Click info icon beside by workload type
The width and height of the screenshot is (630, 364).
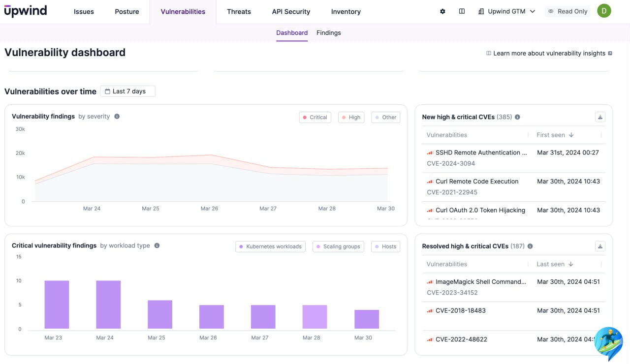pos(157,245)
